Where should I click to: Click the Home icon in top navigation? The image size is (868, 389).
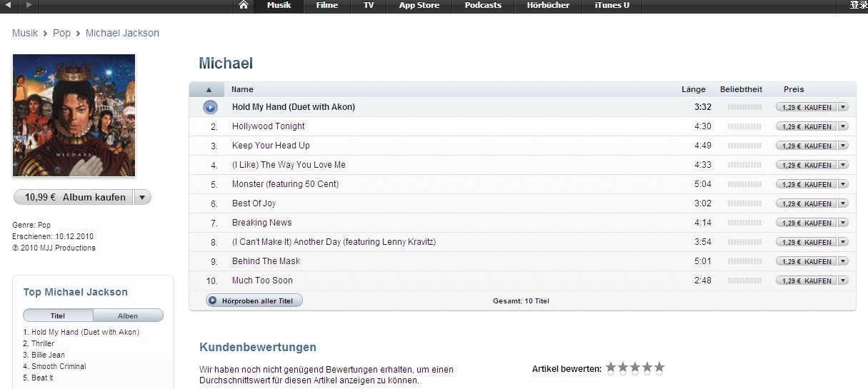click(244, 6)
